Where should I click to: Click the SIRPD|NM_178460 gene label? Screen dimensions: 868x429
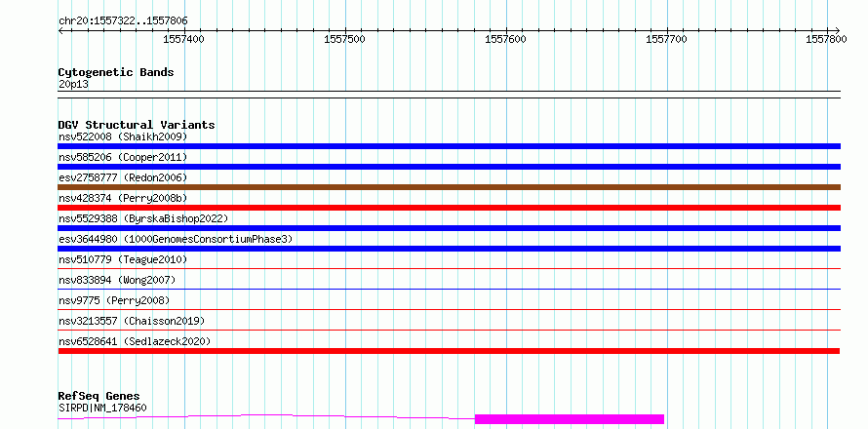[102, 408]
